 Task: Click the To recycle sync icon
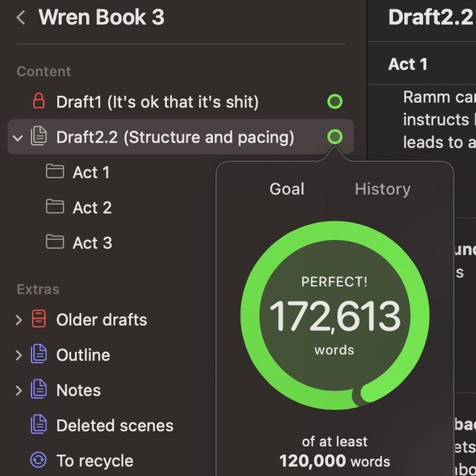pyautogui.click(x=38, y=459)
